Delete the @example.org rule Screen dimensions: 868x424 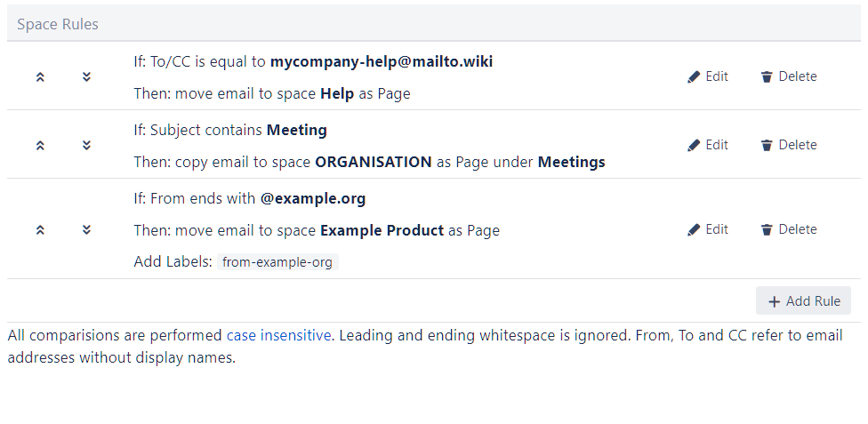coord(789,229)
